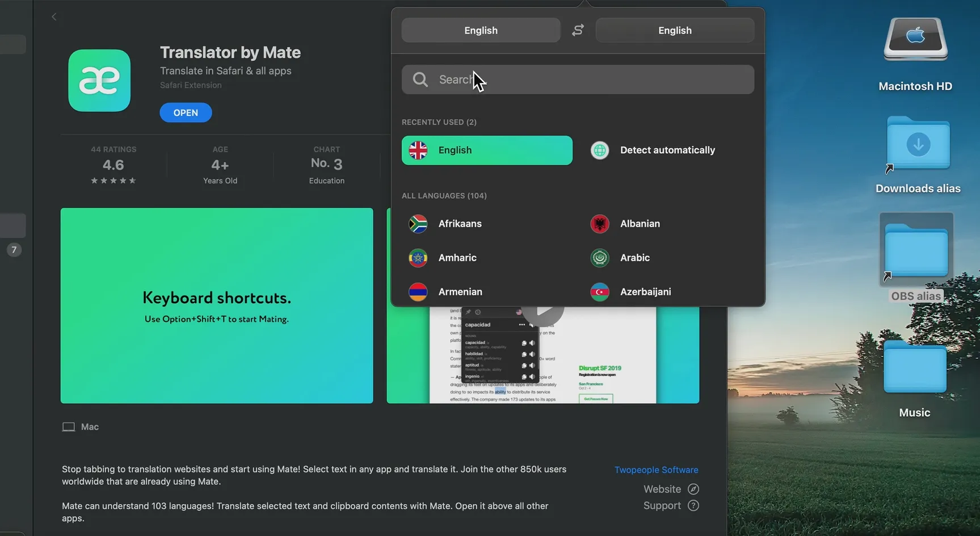
Task: Choose Detect automatically language option
Action: (667, 150)
